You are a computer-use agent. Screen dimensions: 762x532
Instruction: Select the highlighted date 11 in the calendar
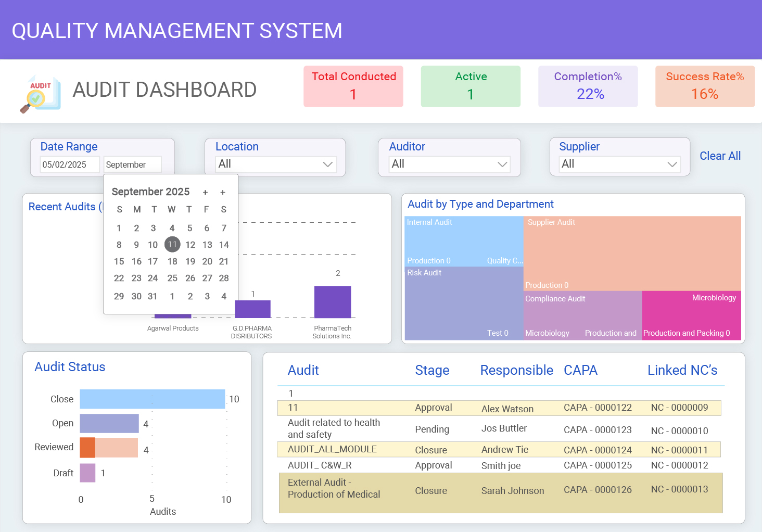(x=172, y=244)
